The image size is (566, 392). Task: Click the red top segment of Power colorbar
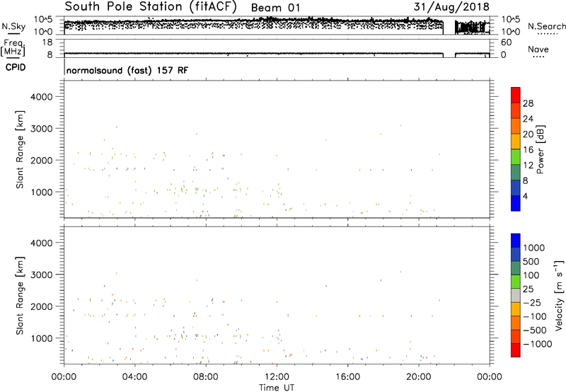[x=516, y=95]
